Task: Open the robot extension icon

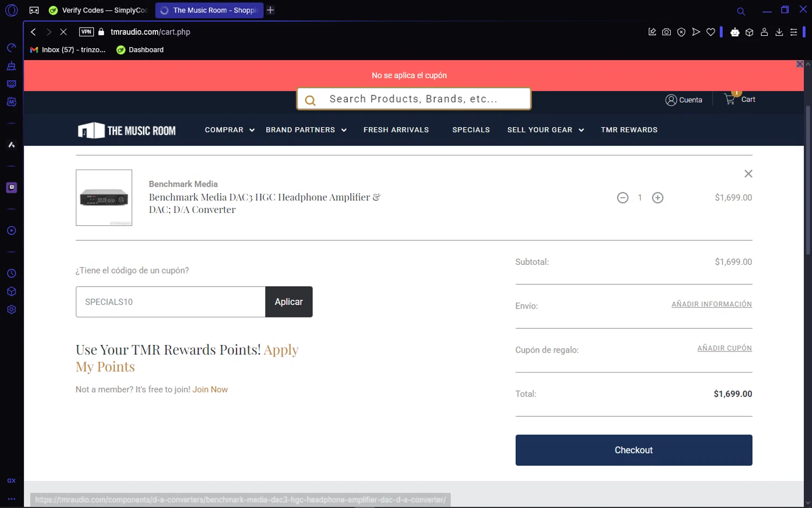Action: click(x=735, y=32)
